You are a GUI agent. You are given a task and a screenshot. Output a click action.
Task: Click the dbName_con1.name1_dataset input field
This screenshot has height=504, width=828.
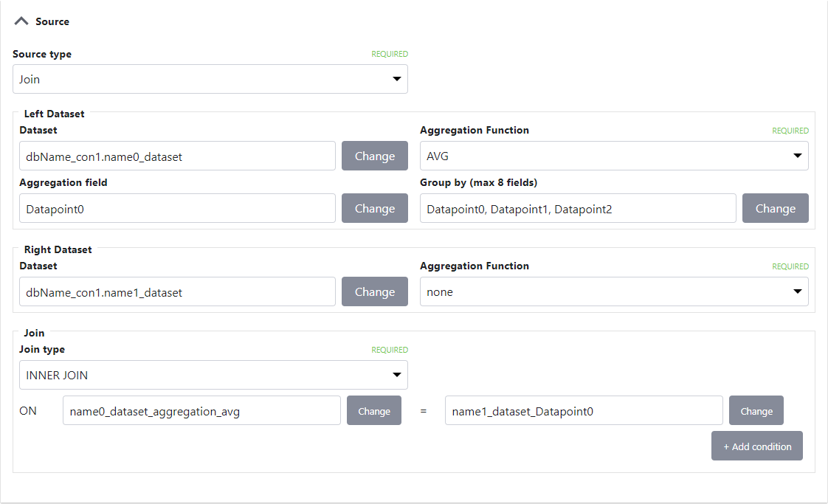(x=177, y=291)
